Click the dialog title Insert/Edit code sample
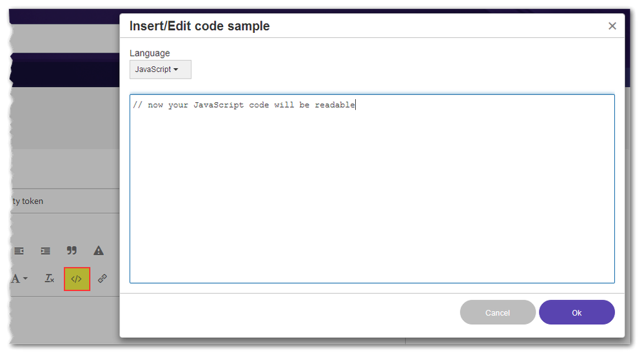Image resolution: width=644 pixels, height=358 pixels. [200, 26]
